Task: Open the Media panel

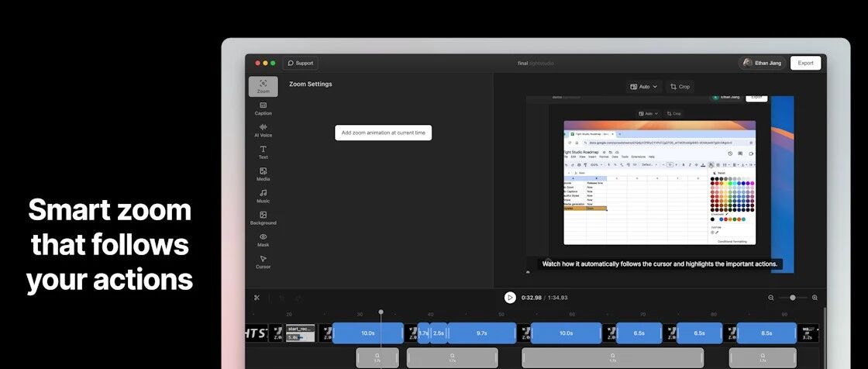Action: [x=263, y=174]
